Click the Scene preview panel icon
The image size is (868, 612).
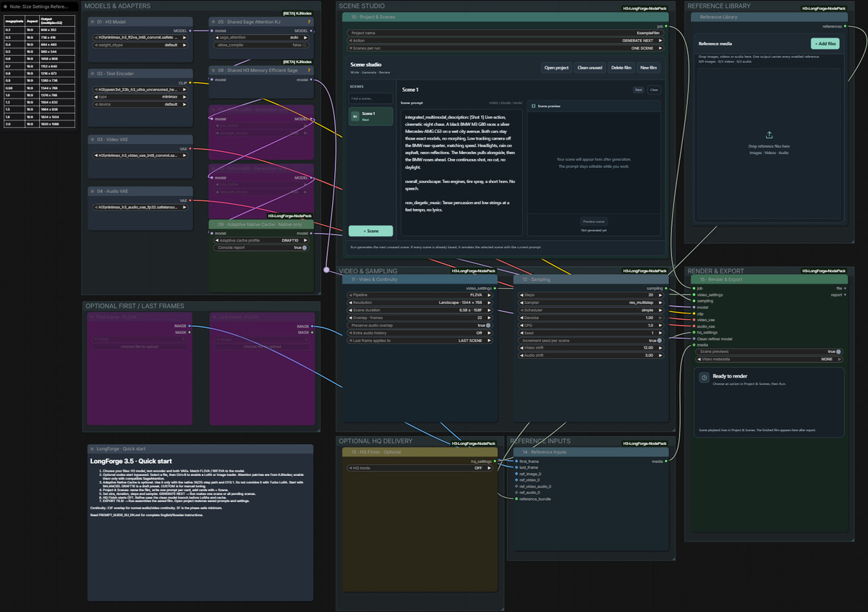pyautogui.click(x=533, y=106)
